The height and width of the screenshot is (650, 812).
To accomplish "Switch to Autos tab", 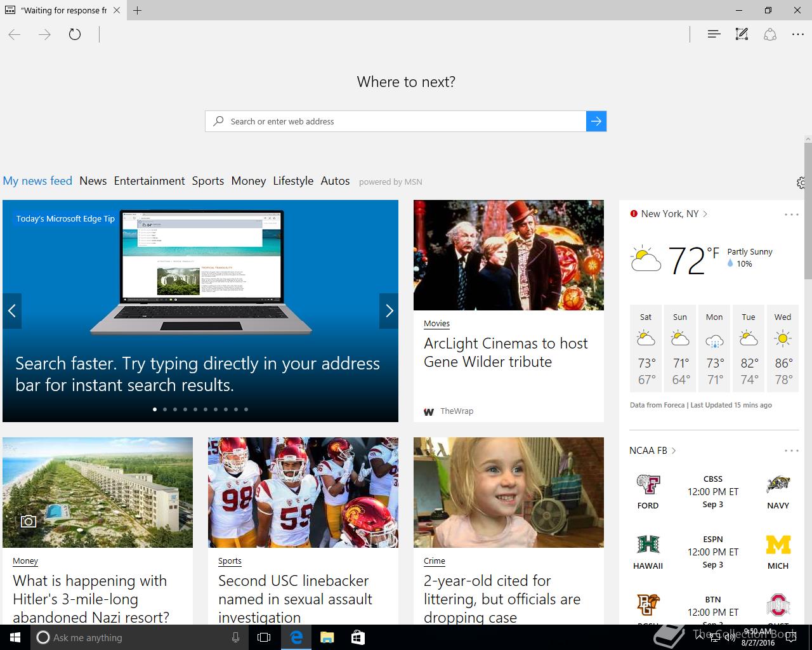I will (x=335, y=181).
